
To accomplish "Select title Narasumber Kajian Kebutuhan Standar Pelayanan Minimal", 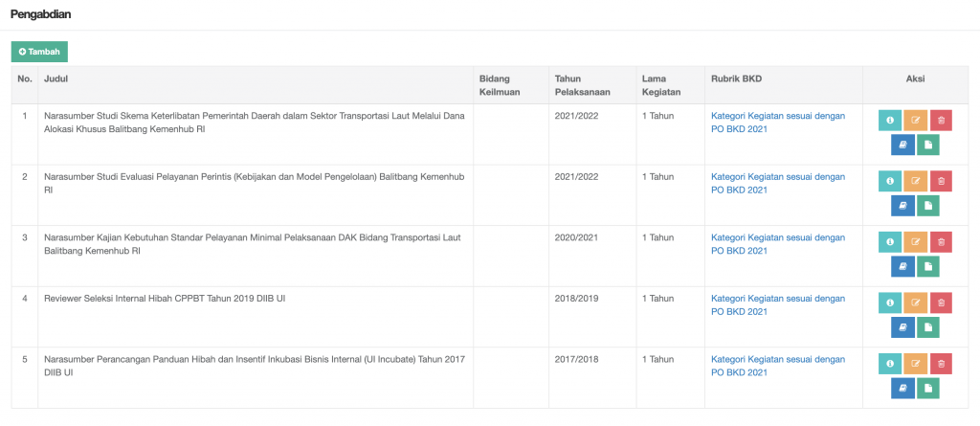I will (x=252, y=244).
